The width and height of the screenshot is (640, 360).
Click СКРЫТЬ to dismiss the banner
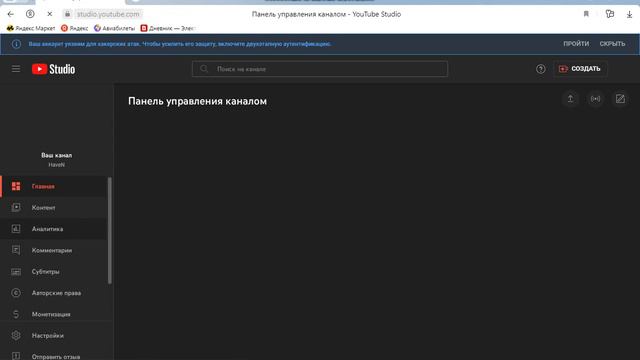pyautogui.click(x=612, y=44)
